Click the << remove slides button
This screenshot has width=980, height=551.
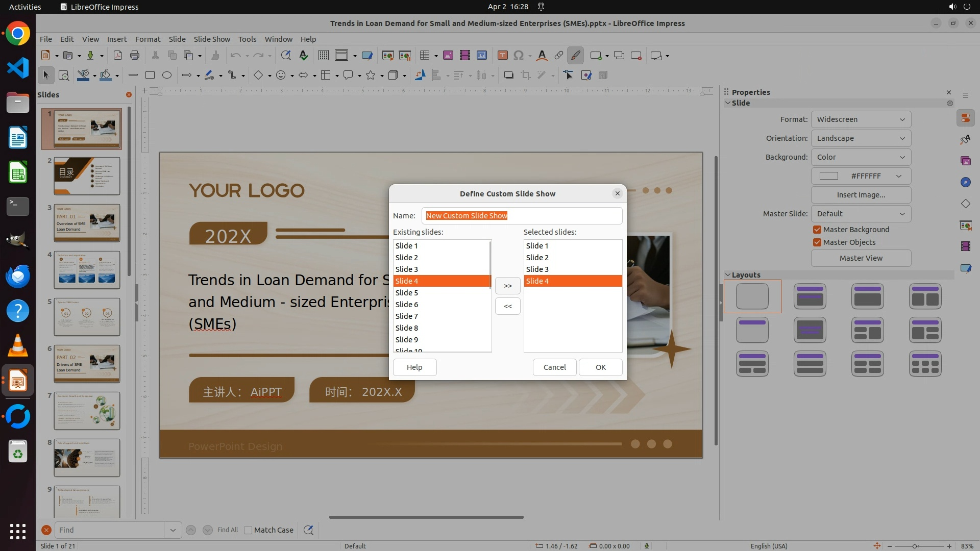(507, 306)
